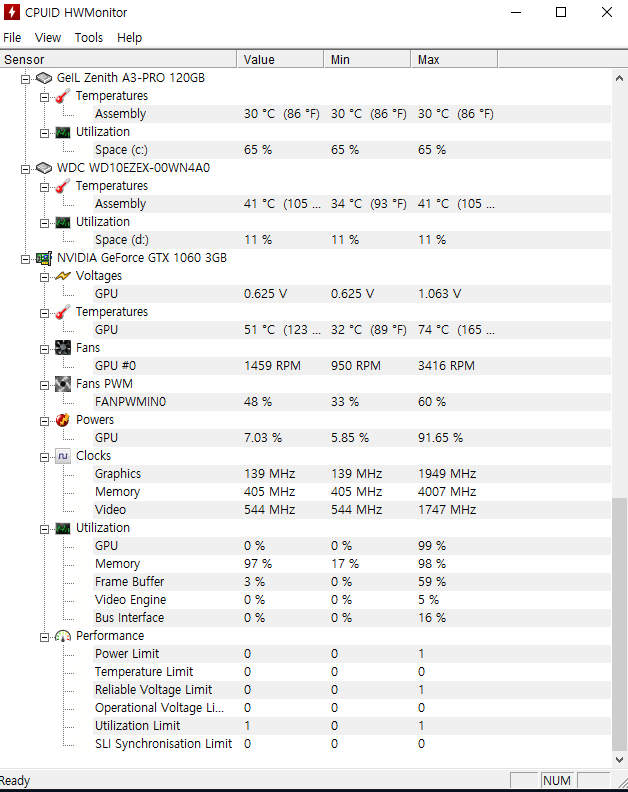Click the Clocks icon
This screenshot has width=628, height=792.
tap(63, 456)
